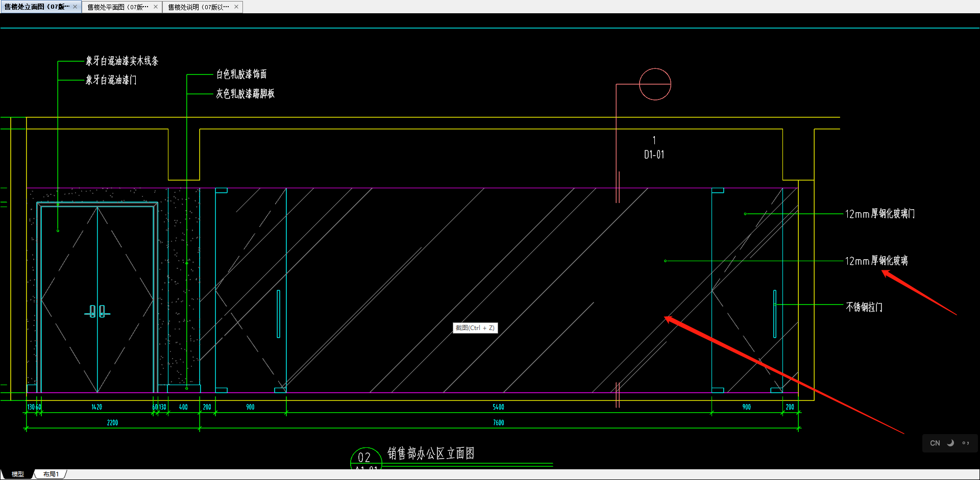Toggle the Chinese punctuation icon

(966, 443)
